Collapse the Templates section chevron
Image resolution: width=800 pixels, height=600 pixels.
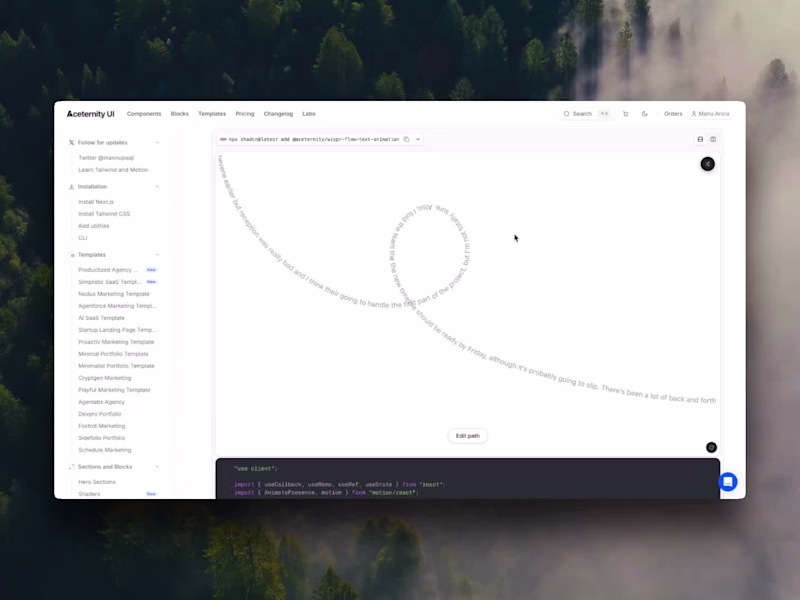pyautogui.click(x=157, y=255)
